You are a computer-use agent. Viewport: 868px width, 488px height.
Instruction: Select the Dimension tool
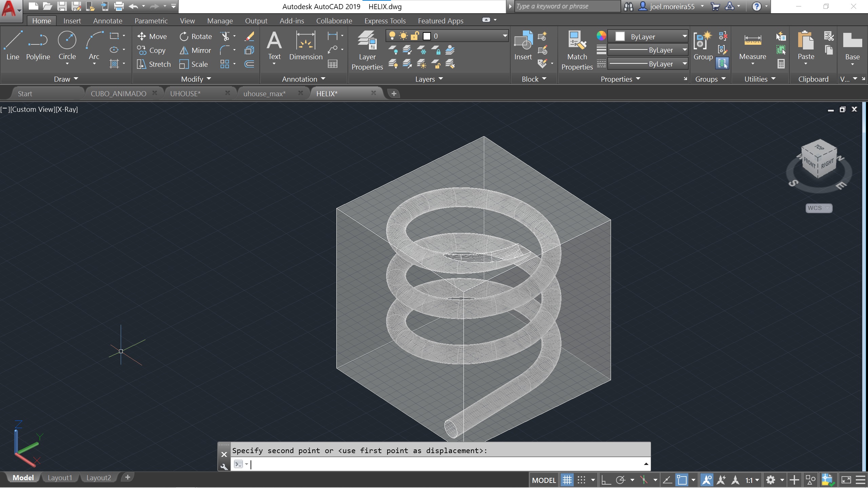coord(306,45)
